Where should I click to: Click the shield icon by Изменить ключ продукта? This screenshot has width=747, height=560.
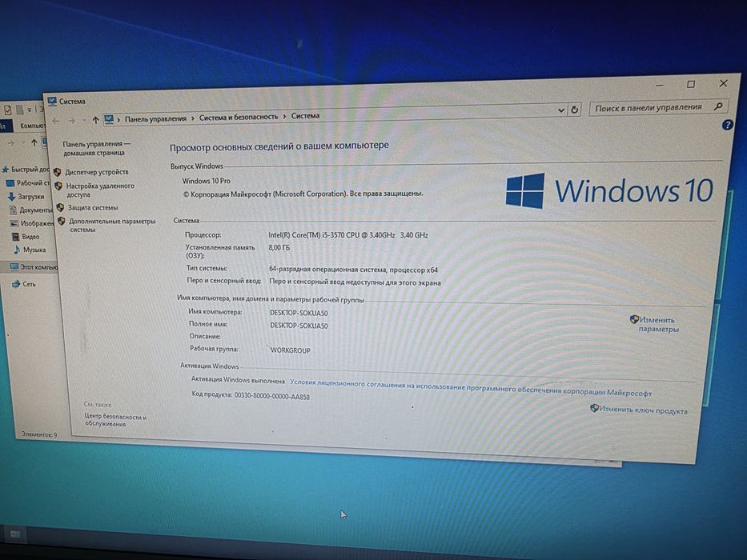595,408
